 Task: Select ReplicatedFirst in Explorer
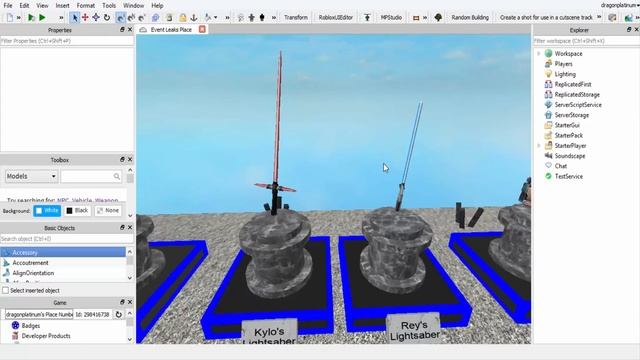click(x=573, y=84)
